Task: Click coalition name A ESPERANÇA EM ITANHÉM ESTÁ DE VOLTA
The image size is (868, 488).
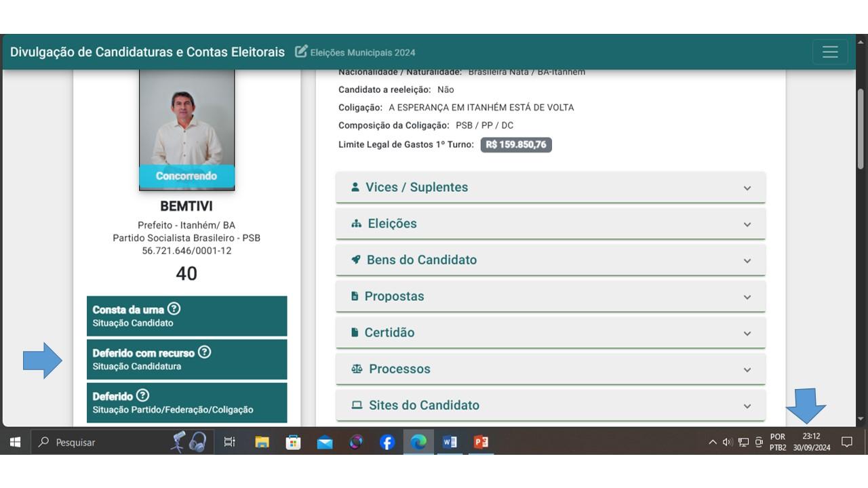Action: pyautogui.click(x=481, y=107)
